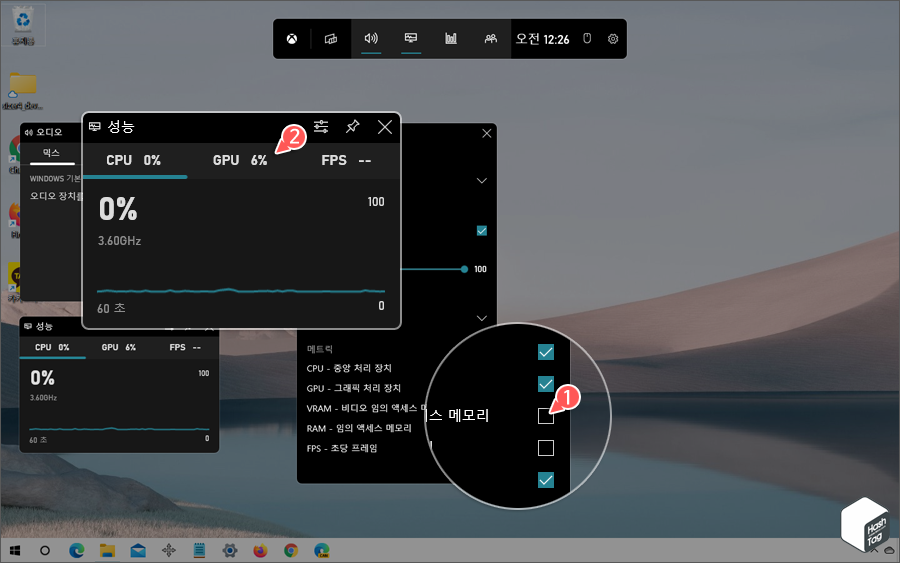Launch Google Chrome from taskbar
This screenshot has width=900, height=563.
[x=291, y=551]
